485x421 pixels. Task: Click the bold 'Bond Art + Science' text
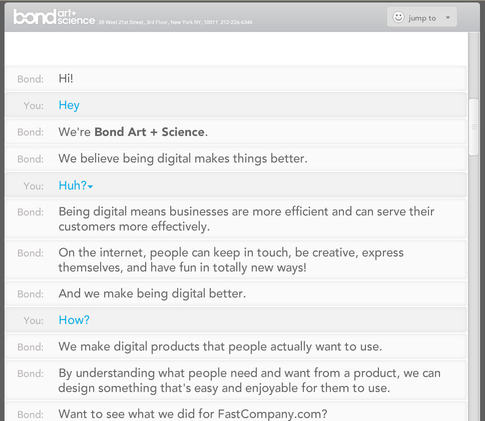coord(149,132)
